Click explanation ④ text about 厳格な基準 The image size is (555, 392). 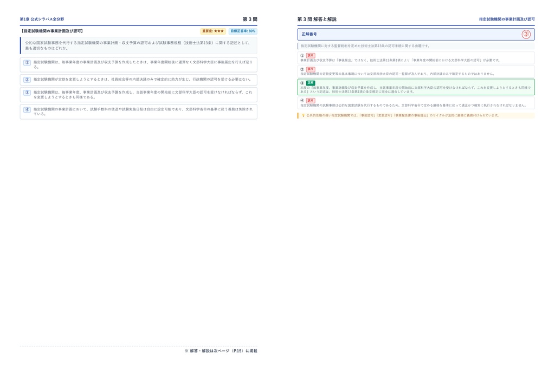[x=413, y=106]
